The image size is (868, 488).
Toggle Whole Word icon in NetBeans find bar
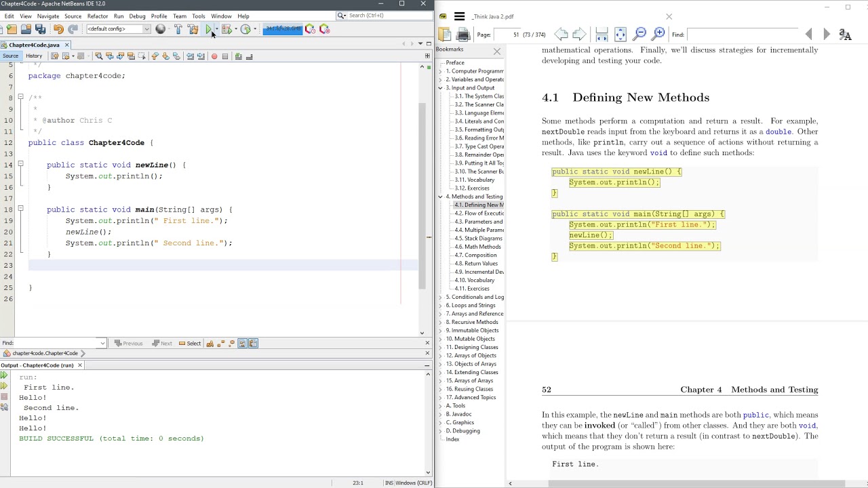pos(220,344)
